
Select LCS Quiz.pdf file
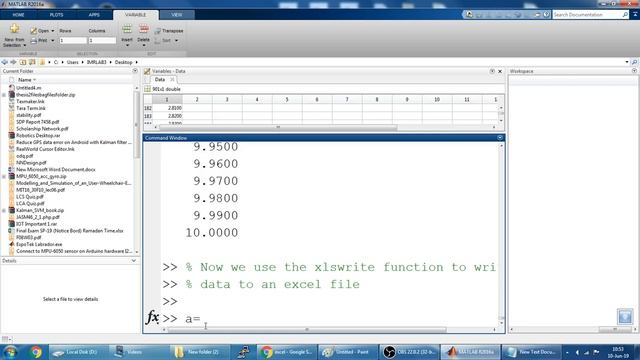(30, 197)
